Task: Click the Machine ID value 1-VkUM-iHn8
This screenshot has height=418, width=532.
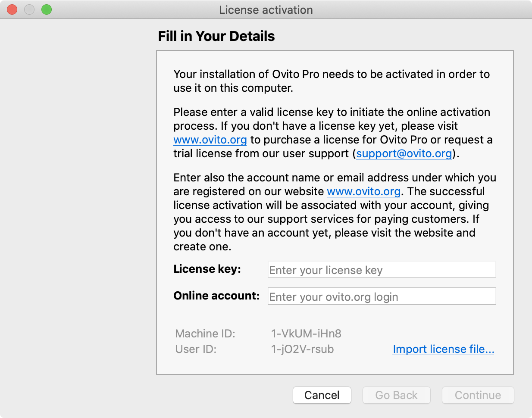Action: click(x=306, y=334)
